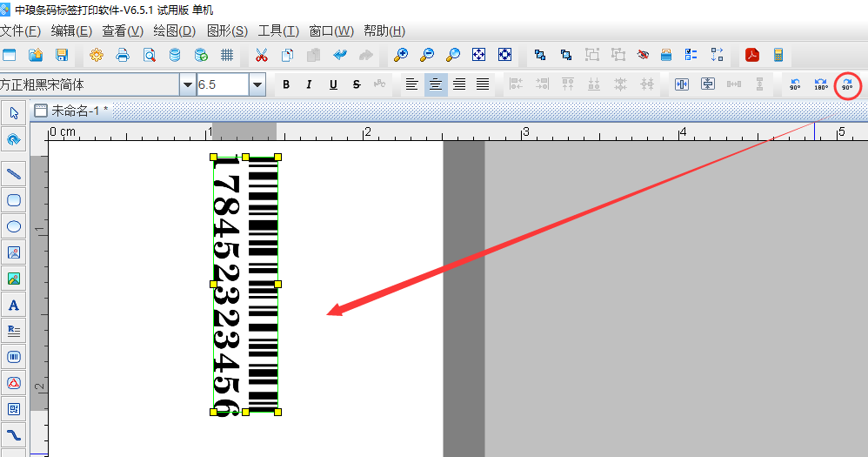
Task: Click the rotated barcode on canvas
Action: pyautogui.click(x=246, y=284)
